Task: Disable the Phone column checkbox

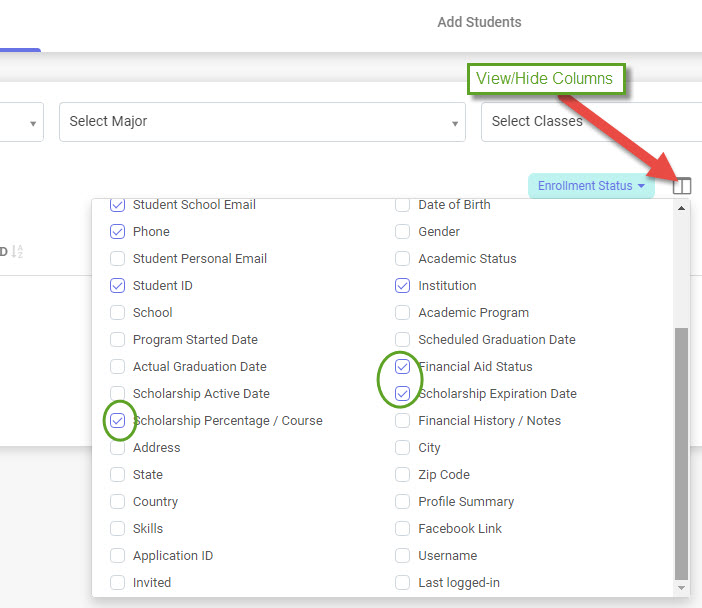Action: 117,232
